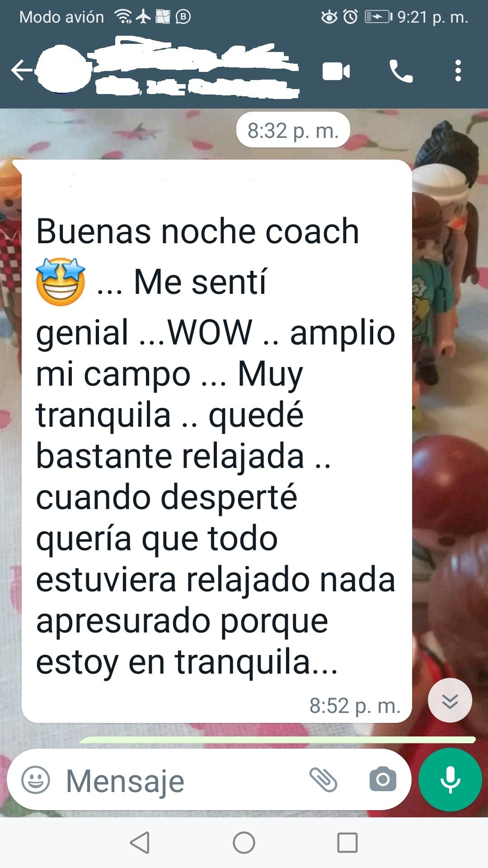488x868 pixels.
Task: Open the redacted contact profile picture
Action: 62,69
